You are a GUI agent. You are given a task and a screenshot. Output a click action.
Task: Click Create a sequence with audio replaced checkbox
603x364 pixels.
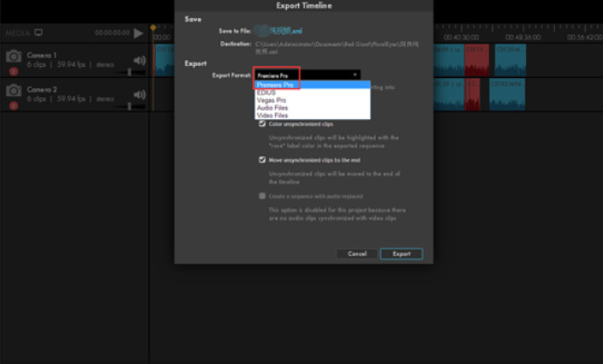tap(262, 196)
